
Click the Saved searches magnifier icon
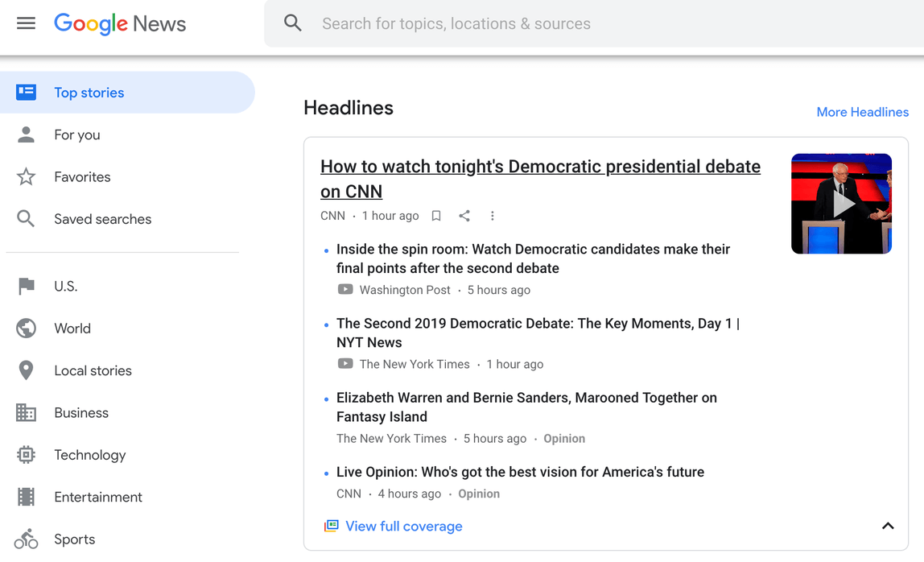(26, 219)
